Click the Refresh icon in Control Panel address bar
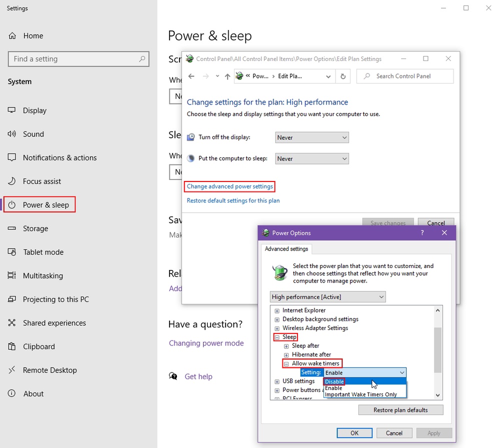Viewport: 500px width, 448px height. point(343,76)
